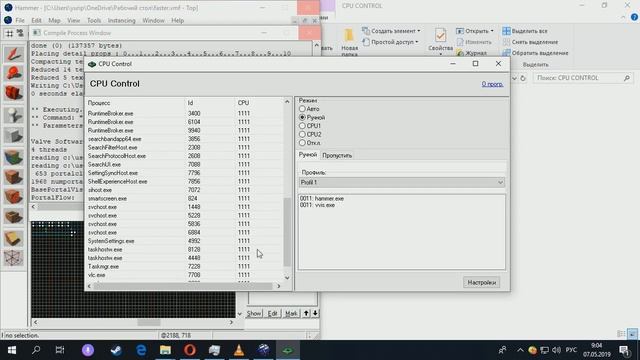The image size is (640, 360).
Task: Switch to the Ручной tab
Action: click(x=308, y=155)
